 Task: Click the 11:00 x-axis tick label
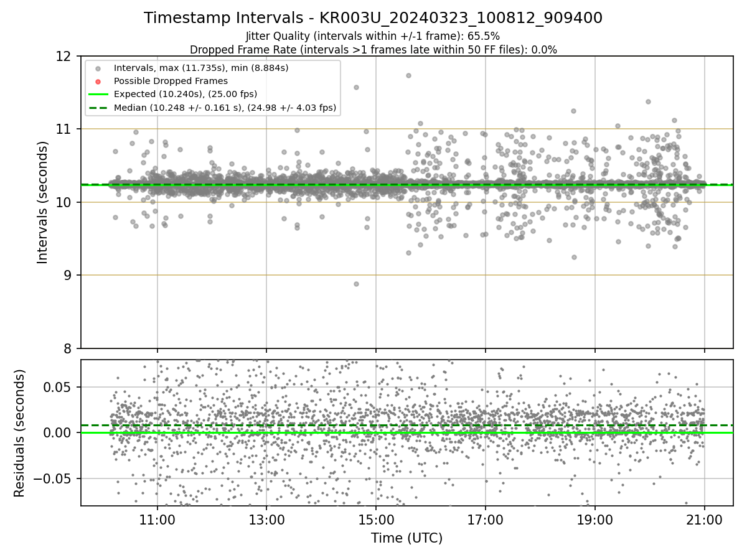157,520
